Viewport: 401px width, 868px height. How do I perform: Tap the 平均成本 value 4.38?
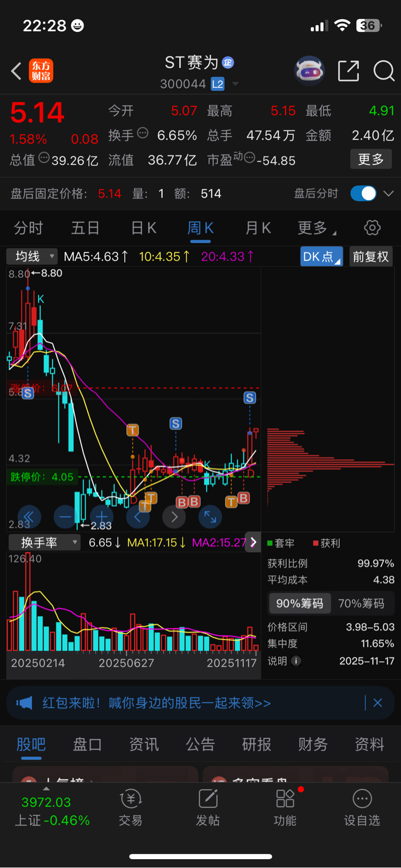[x=384, y=580]
